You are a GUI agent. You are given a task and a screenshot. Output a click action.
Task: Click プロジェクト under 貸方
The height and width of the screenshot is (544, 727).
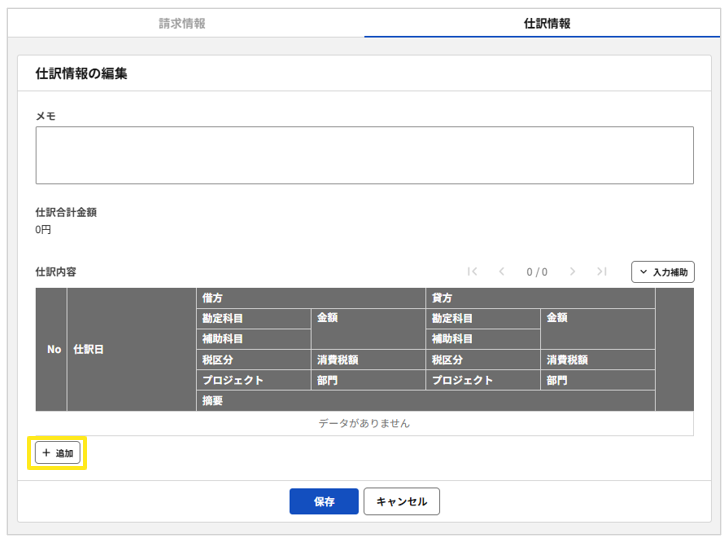[483, 380]
